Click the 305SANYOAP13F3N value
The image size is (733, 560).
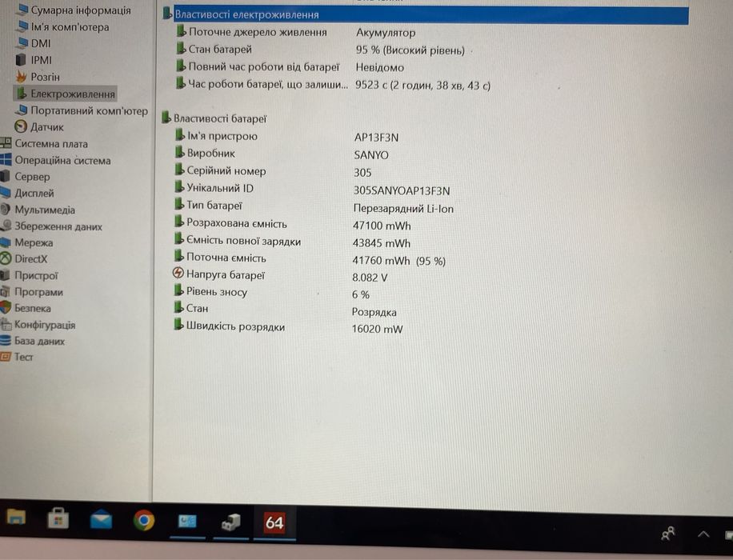[402, 190]
